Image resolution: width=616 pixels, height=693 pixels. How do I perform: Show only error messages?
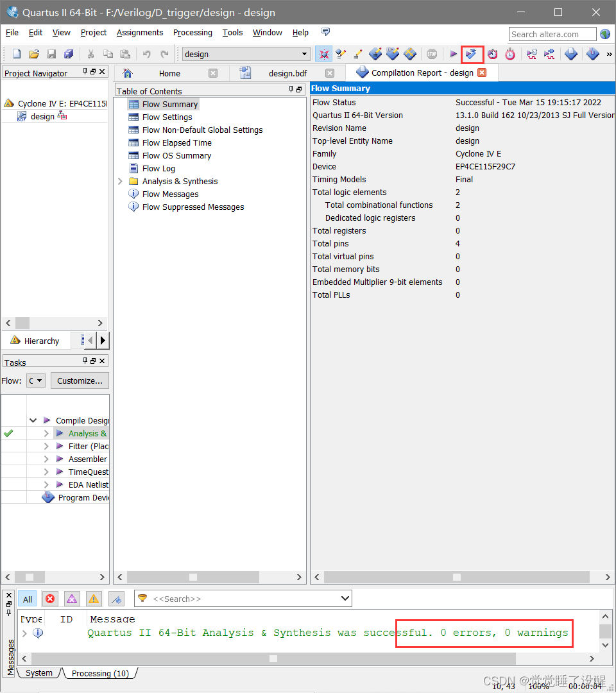(51, 599)
